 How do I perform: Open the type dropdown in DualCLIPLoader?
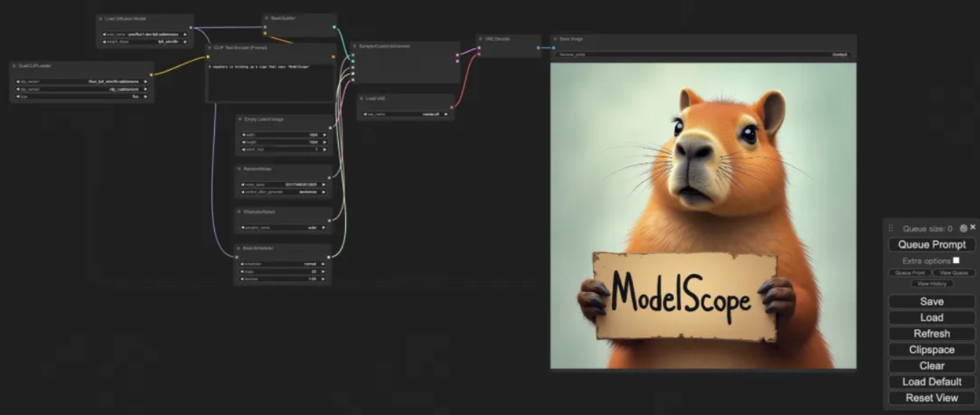click(x=82, y=96)
